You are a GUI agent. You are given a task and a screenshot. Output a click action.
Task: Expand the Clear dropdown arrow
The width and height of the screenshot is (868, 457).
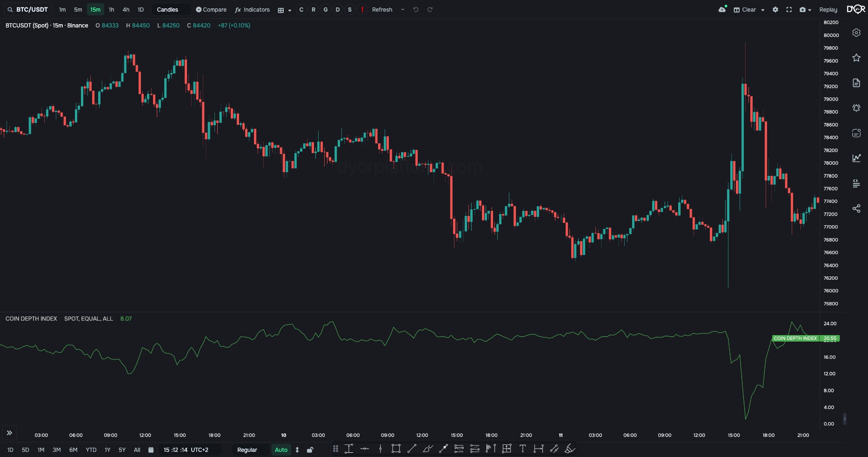(763, 10)
